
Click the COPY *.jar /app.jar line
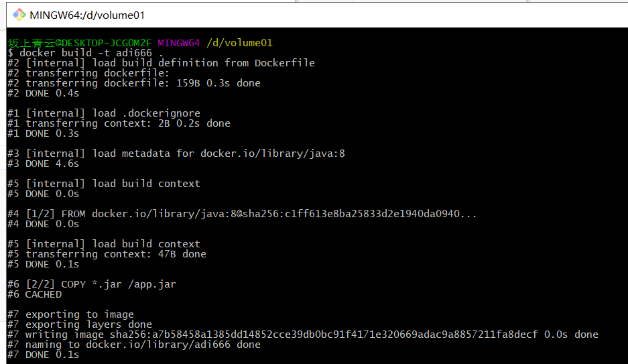tap(92, 284)
